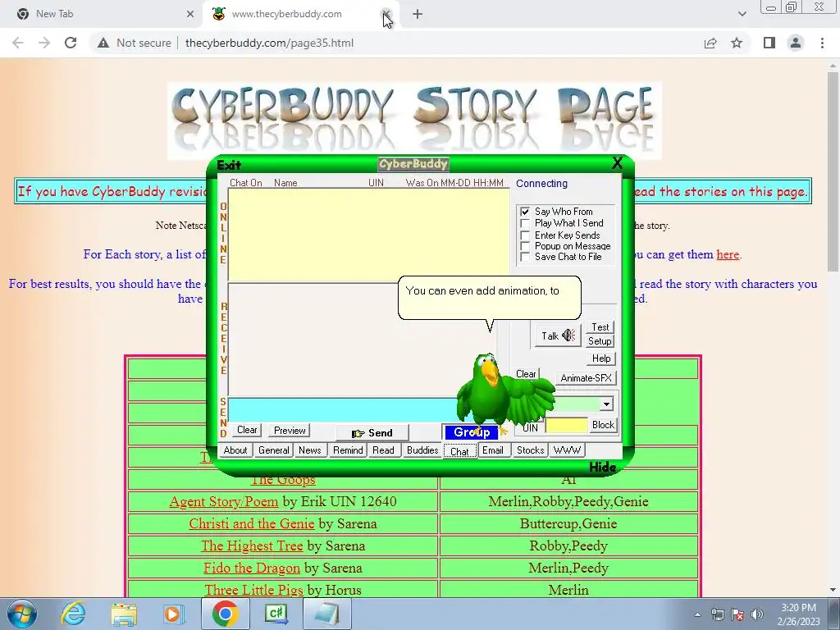This screenshot has width=840, height=630.
Task: Click the Block button
Action: pyautogui.click(x=603, y=425)
